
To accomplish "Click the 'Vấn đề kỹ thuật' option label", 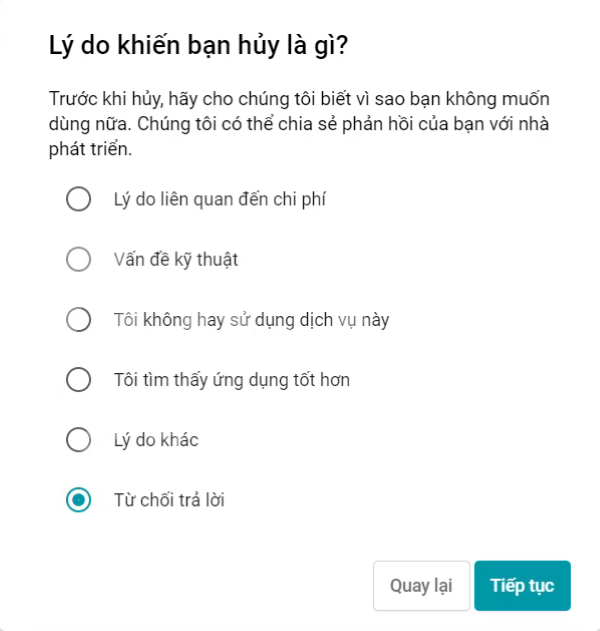I will pos(176,260).
